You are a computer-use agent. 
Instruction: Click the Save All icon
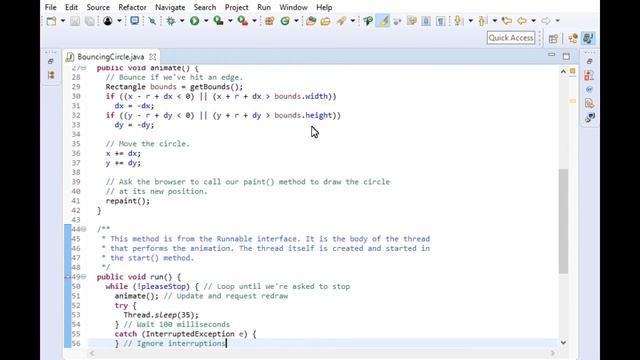[89, 21]
